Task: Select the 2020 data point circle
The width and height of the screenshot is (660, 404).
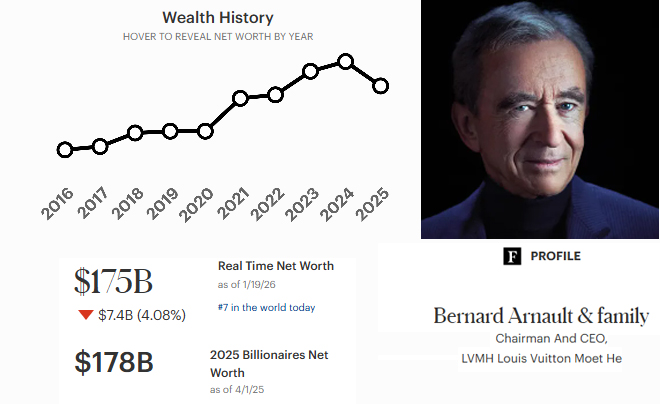Action: pyautogui.click(x=205, y=131)
